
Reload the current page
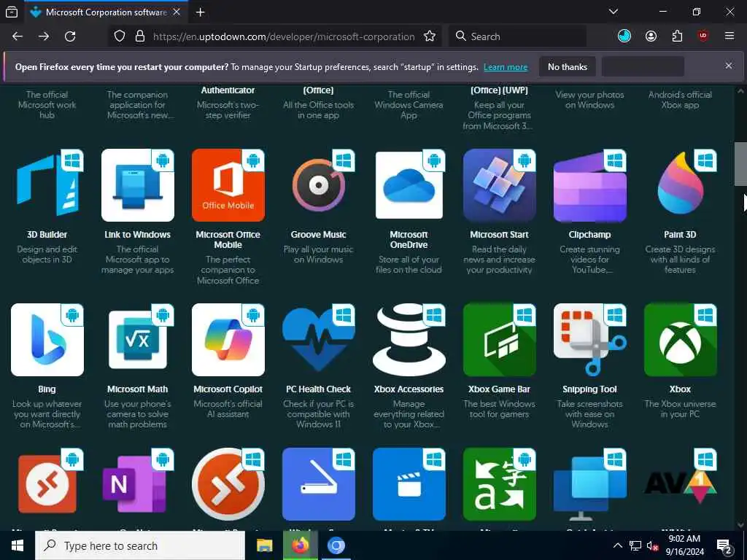pyautogui.click(x=70, y=36)
